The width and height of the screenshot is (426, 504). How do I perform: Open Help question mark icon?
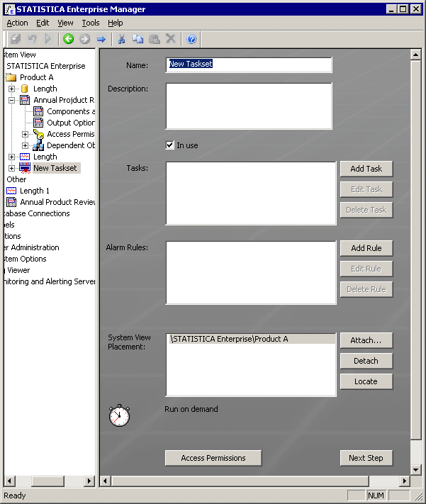coord(191,39)
